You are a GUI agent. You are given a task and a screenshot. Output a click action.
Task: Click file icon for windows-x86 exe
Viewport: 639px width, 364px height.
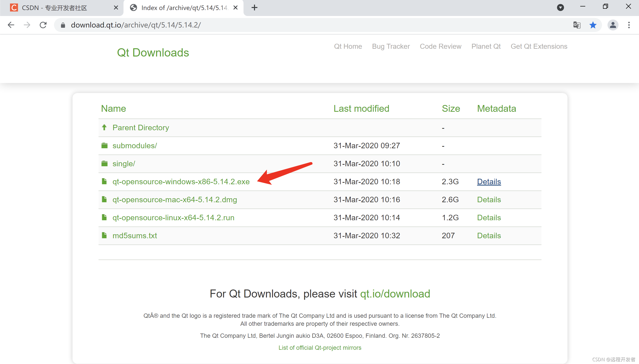tap(104, 181)
